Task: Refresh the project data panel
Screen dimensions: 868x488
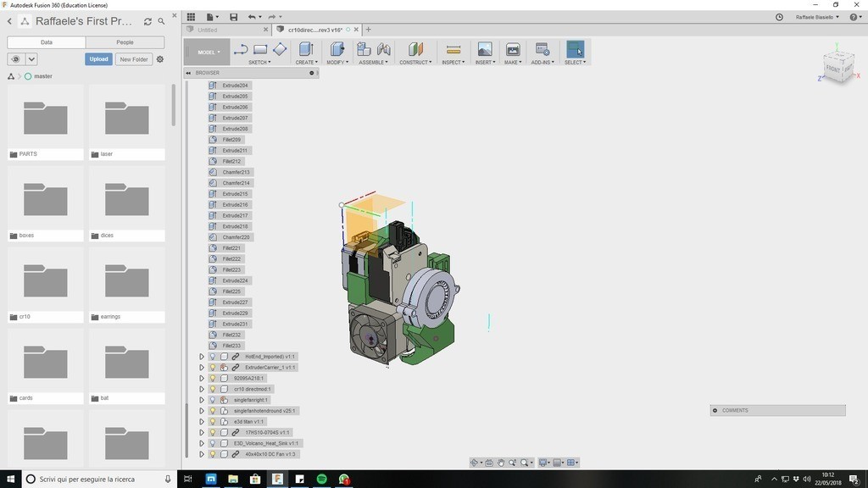Action: [147, 21]
